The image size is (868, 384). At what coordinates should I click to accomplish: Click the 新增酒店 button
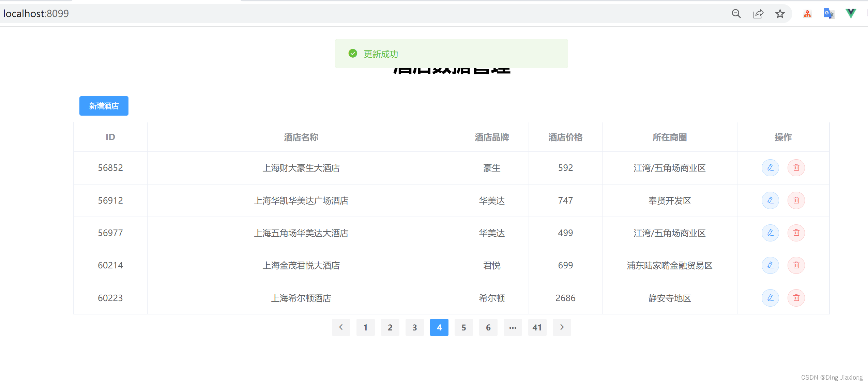[104, 106]
